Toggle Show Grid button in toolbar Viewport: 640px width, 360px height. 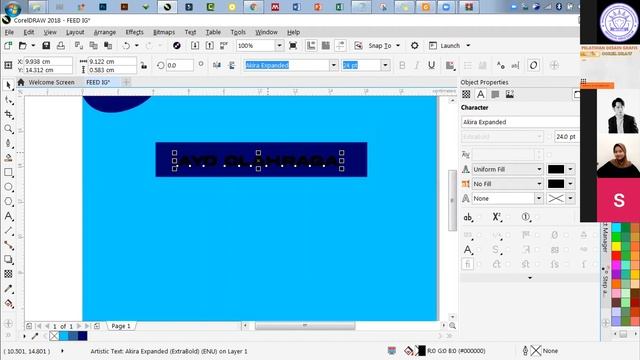[x=326, y=46]
